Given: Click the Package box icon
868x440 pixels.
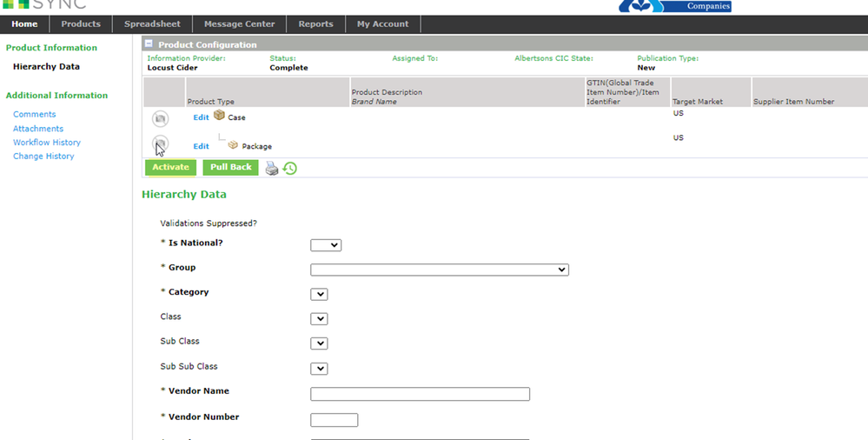Looking at the screenshot, I should (233, 145).
